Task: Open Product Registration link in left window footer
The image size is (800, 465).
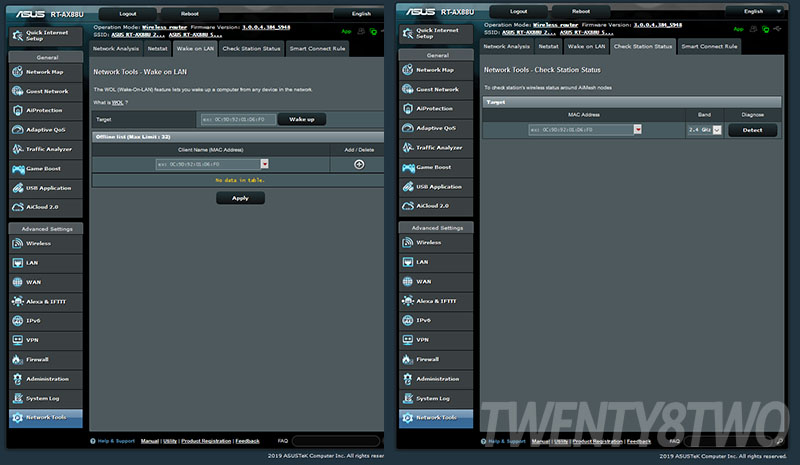Action: [x=206, y=441]
